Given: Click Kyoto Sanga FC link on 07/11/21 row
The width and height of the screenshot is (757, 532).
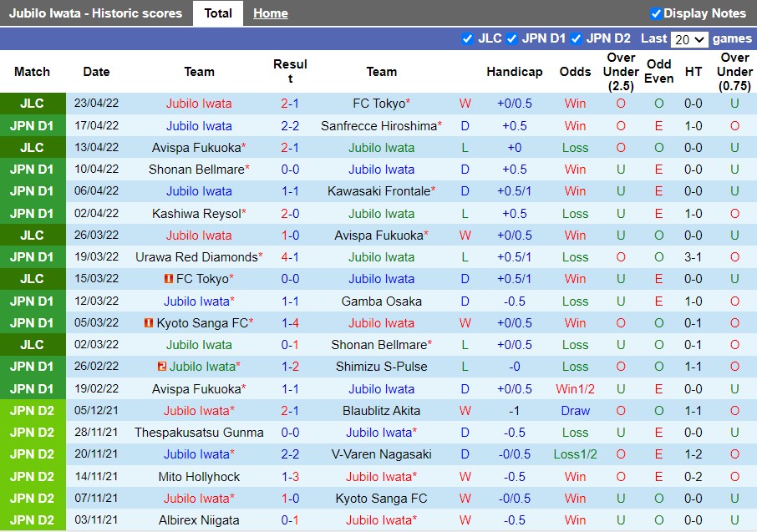Looking at the screenshot, I should [x=381, y=499].
